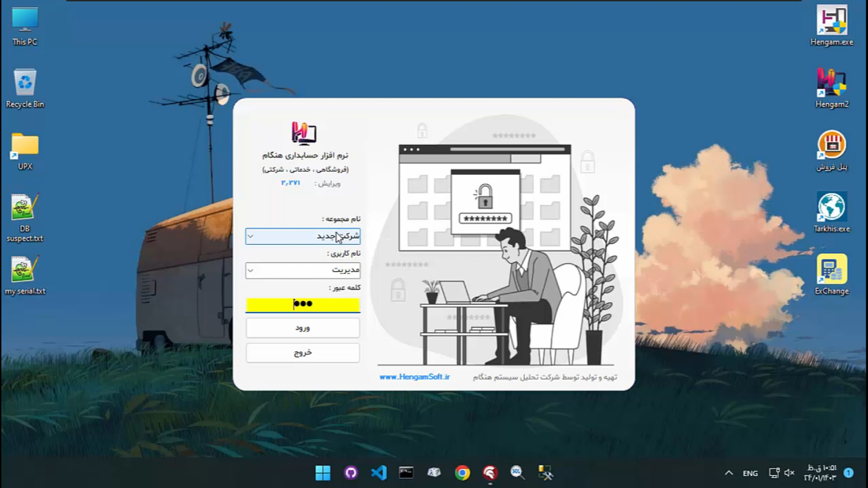This screenshot has width=868, height=488.
Task: Open the Recycle Bin icon
Action: coord(25,89)
